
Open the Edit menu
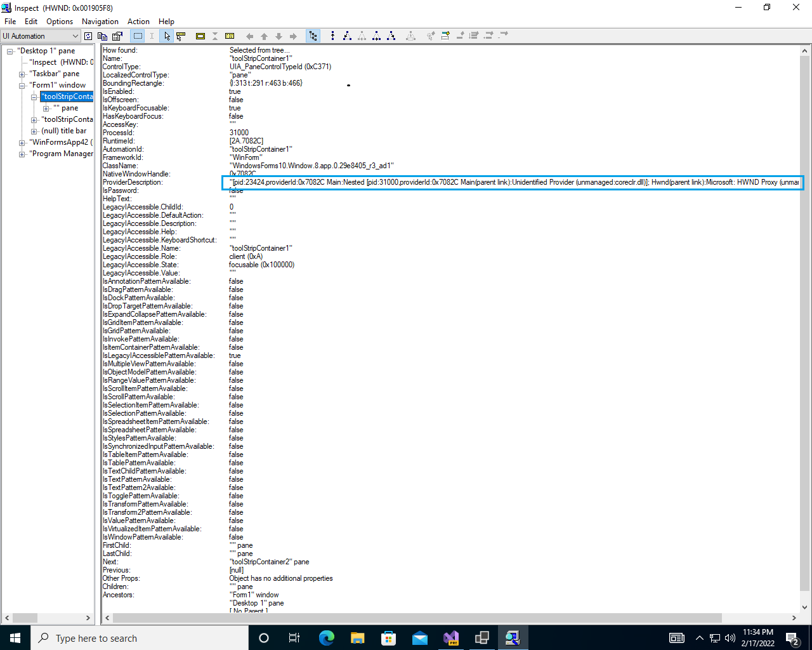coord(31,22)
